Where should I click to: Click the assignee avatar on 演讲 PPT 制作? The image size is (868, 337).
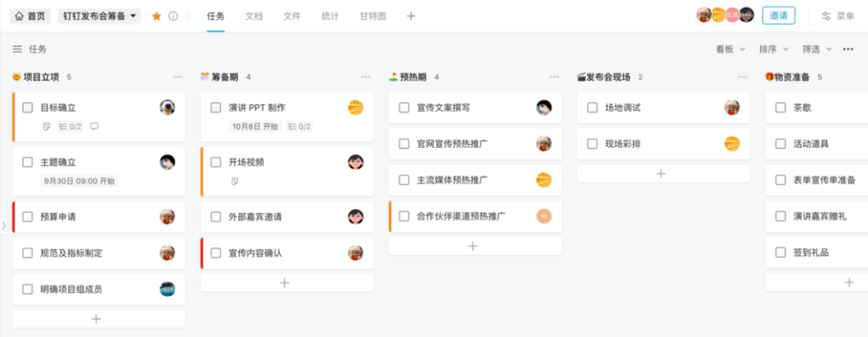[355, 108]
